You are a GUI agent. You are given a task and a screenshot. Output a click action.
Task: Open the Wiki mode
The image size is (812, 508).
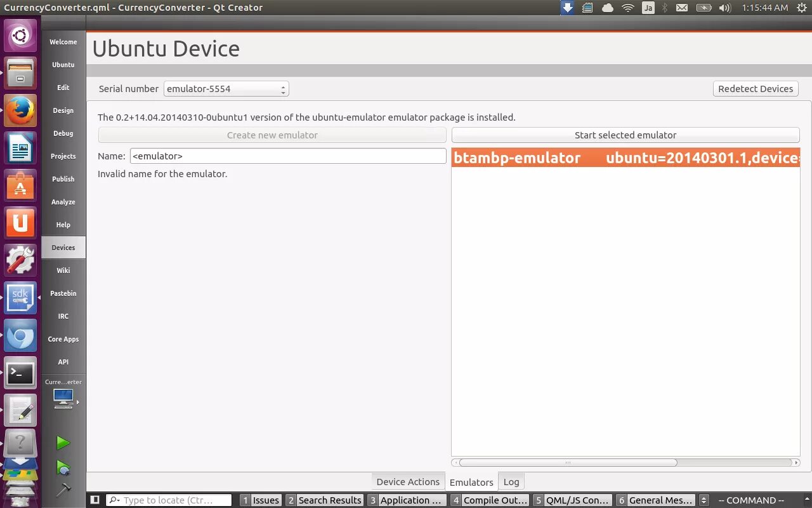click(63, 271)
